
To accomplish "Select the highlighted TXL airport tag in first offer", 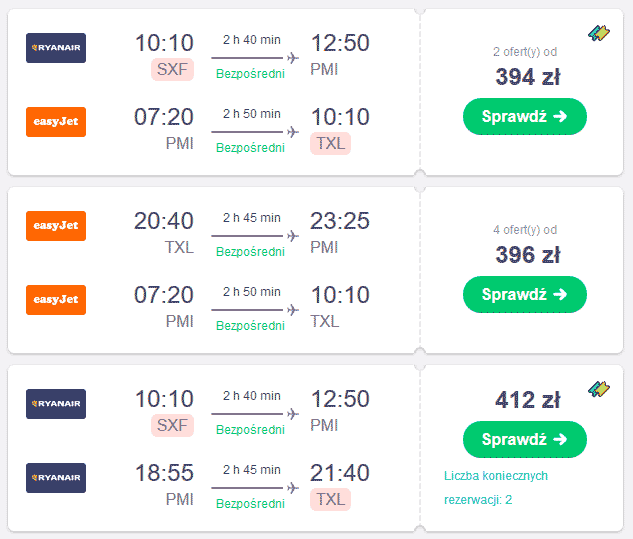I will point(330,143).
